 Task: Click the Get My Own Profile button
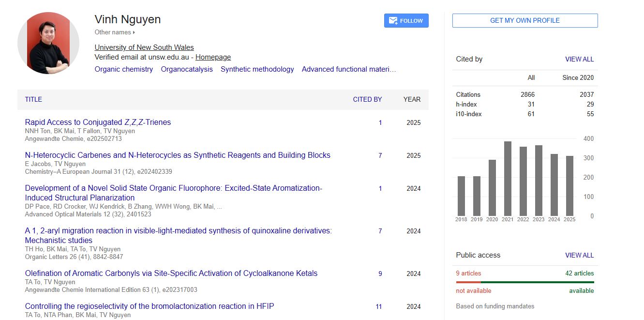click(x=524, y=21)
